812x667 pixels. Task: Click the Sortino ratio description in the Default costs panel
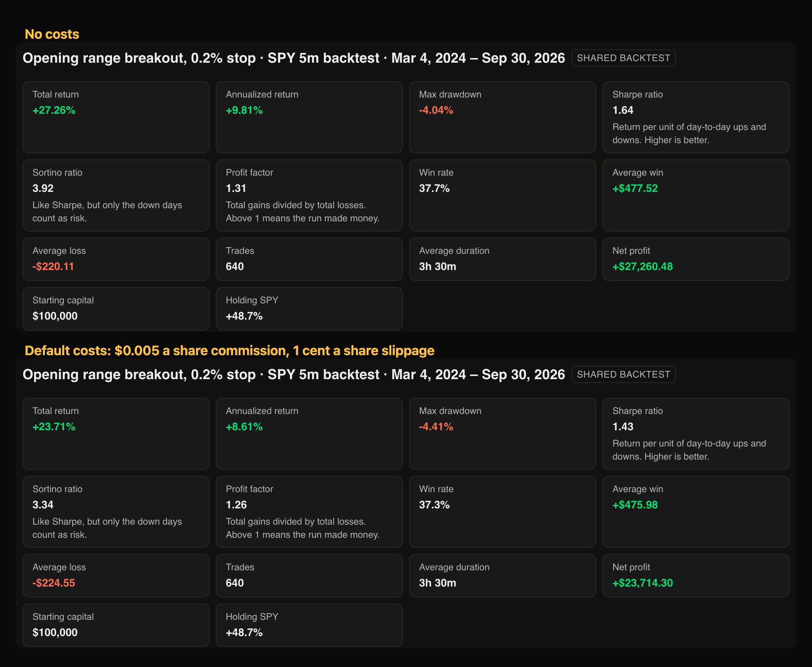point(107,528)
